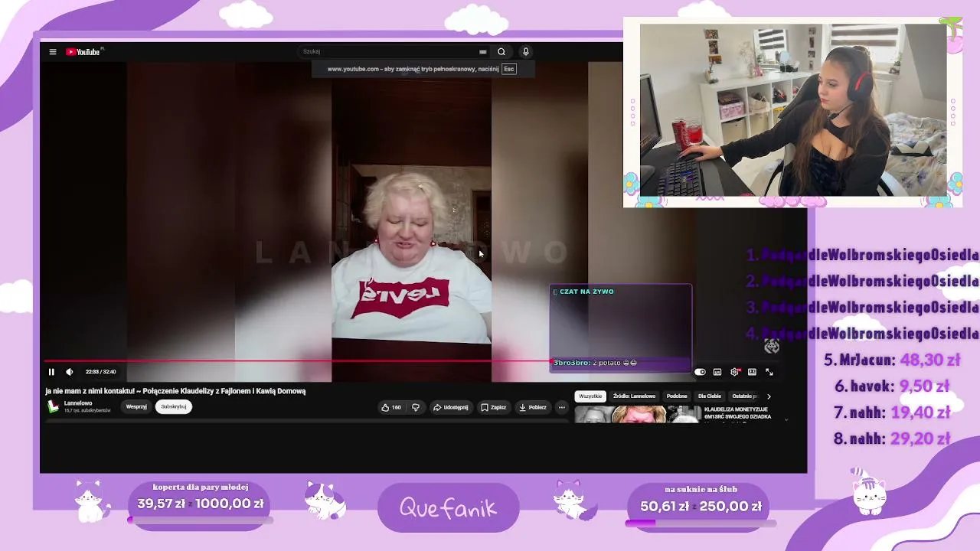The height and width of the screenshot is (551, 980).
Task: Click the Quefanik name badge
Action: [x=449, y=507]
